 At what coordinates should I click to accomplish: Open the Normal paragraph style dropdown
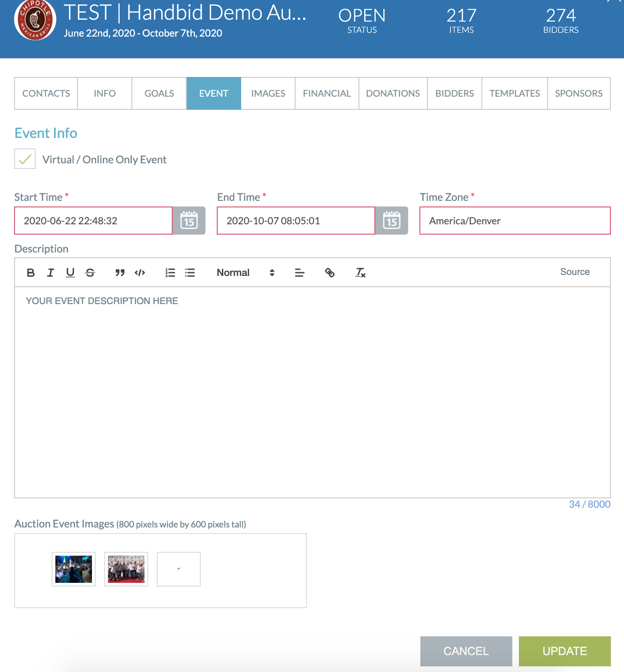(233, 272)
